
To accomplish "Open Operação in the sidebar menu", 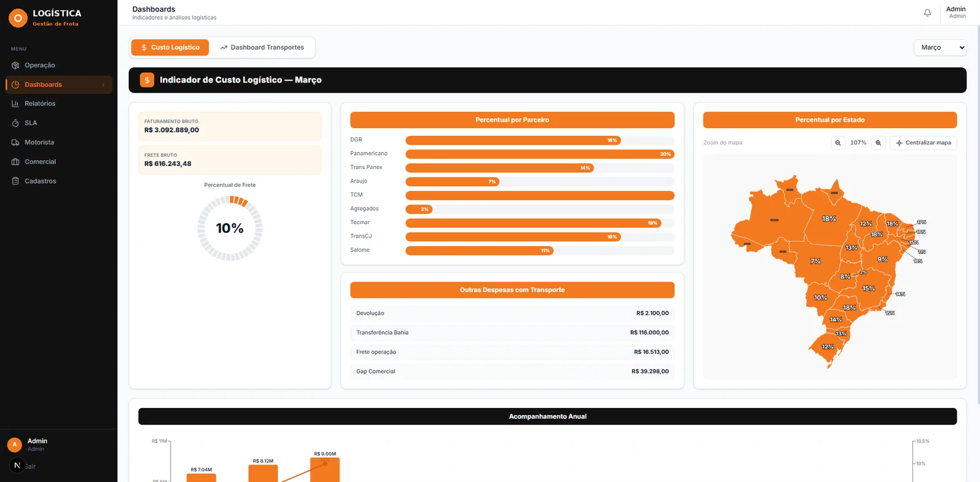I will click(59, 66).
